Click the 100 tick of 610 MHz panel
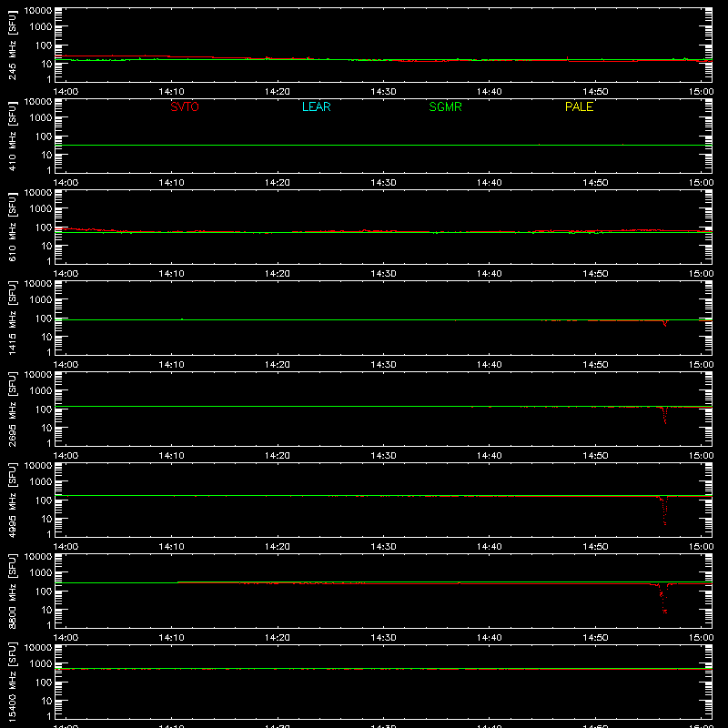 [44, 227]
